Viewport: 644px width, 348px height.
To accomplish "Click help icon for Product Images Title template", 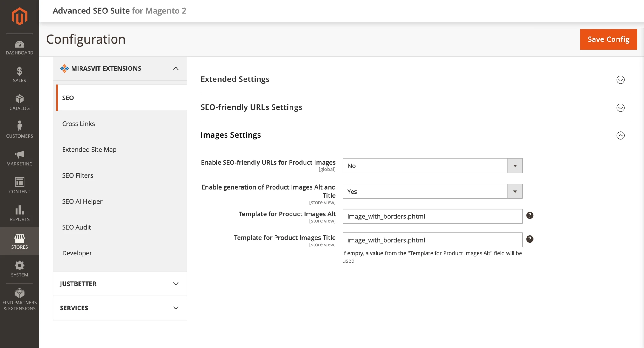I will (530, 239).
